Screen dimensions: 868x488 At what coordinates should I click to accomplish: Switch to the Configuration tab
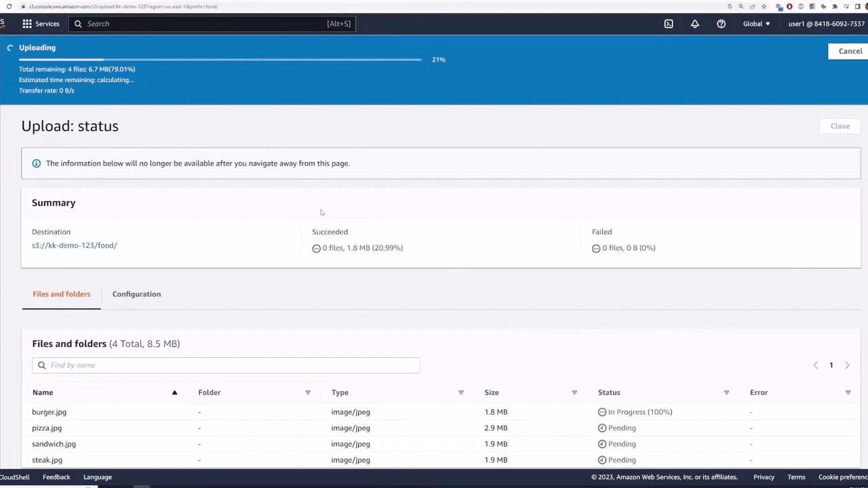(136, 293)
